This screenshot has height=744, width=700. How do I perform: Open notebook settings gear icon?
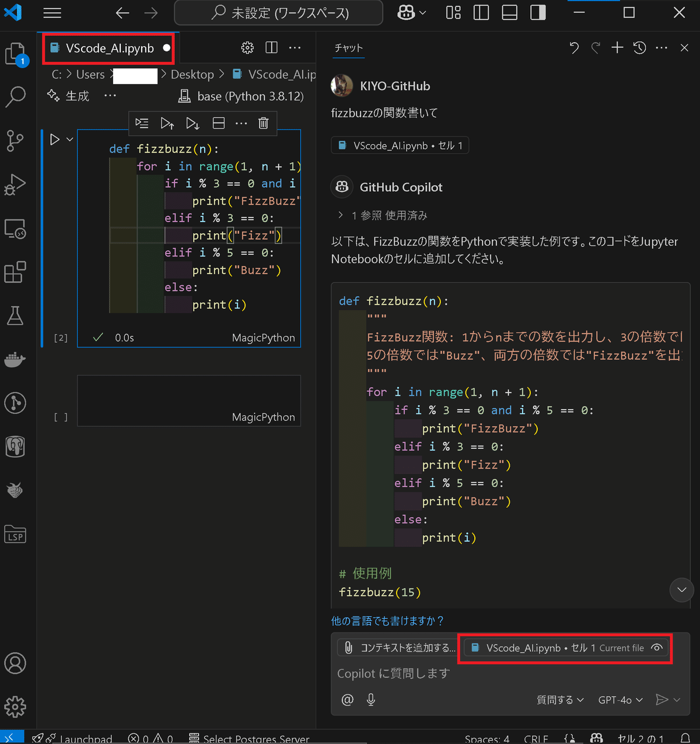[x=247, y=48]
